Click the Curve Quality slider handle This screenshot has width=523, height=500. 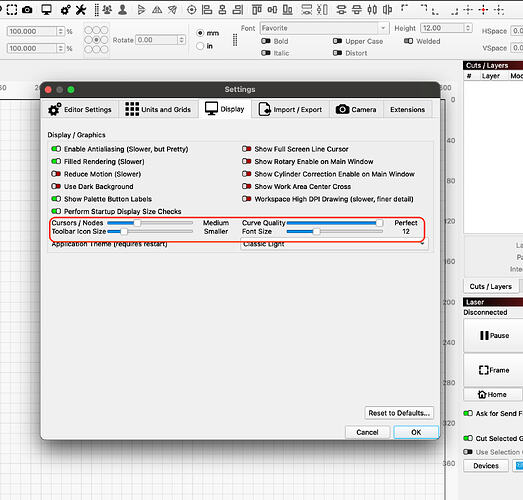click(379, 223)
